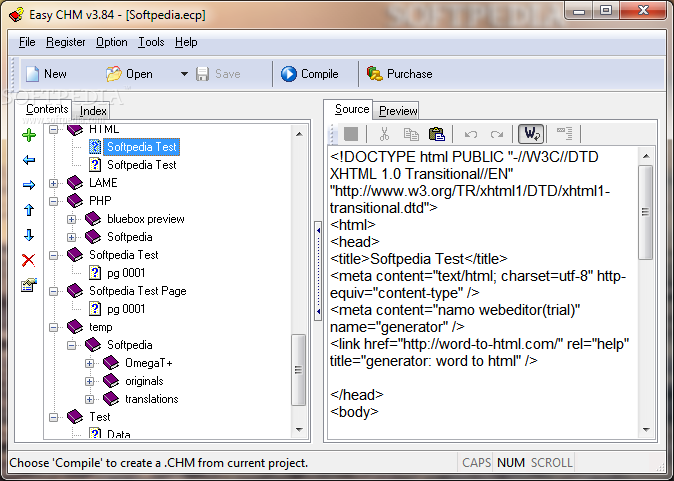Open the Register menu
Image resolution: width=674 pixels, height=481 pixels.
pyautogui.click(x=65, y=42)
